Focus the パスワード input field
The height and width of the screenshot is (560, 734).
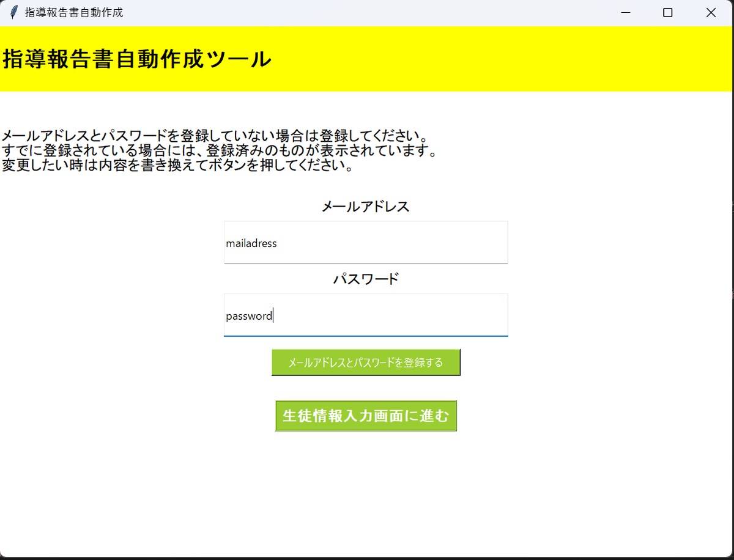tap(366, 315)
